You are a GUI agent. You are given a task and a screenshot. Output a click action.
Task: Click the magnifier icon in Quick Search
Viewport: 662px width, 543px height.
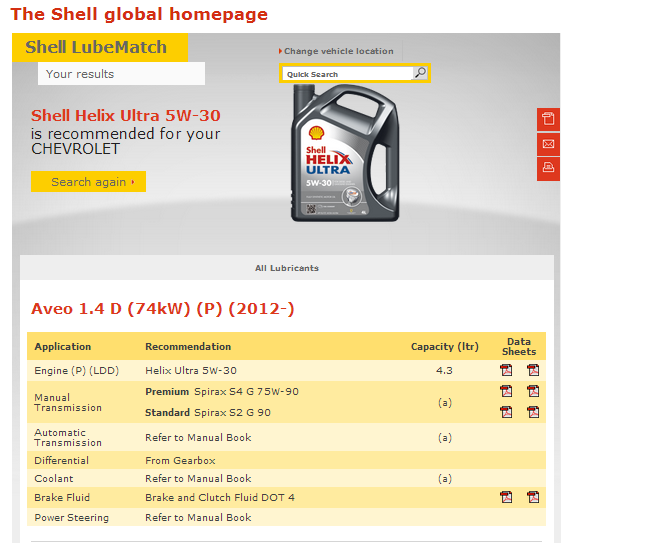420,73
